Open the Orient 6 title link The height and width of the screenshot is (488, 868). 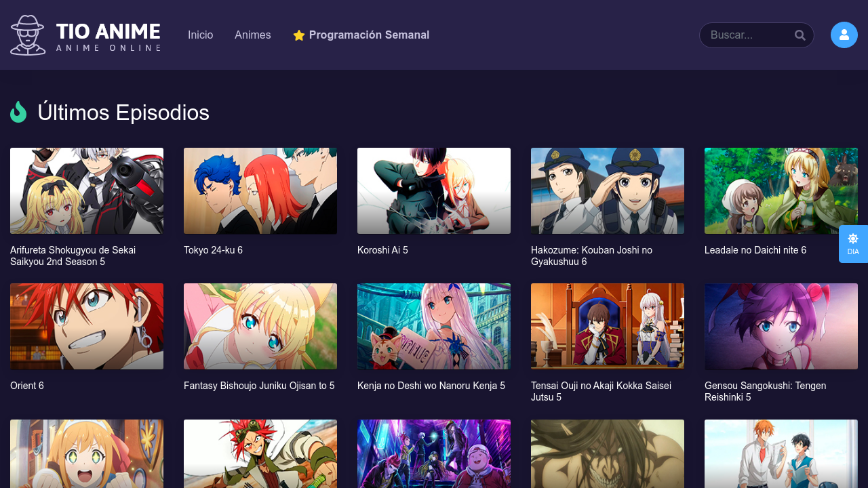point(27,386)
